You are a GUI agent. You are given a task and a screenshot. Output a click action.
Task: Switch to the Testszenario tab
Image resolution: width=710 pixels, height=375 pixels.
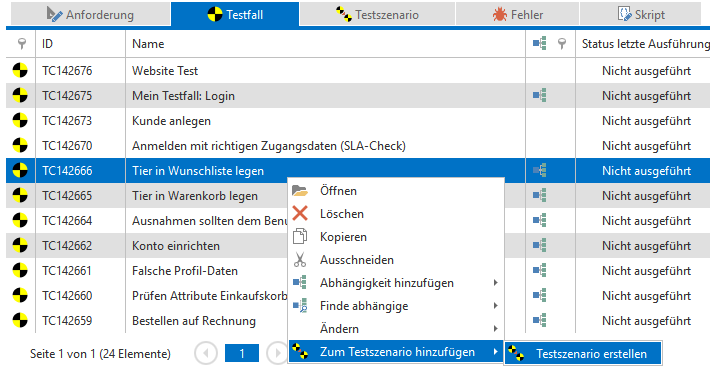point(377,14)
